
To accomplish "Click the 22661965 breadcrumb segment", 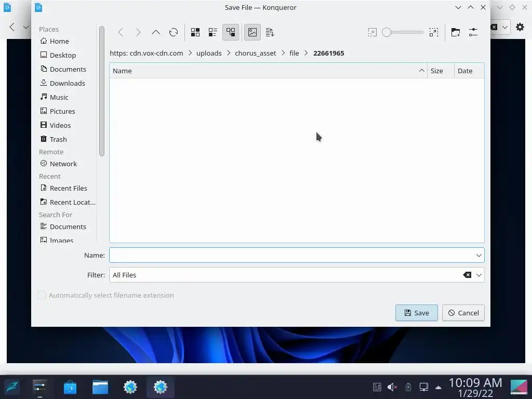I will pyautogui.click(x=329, y=54).
